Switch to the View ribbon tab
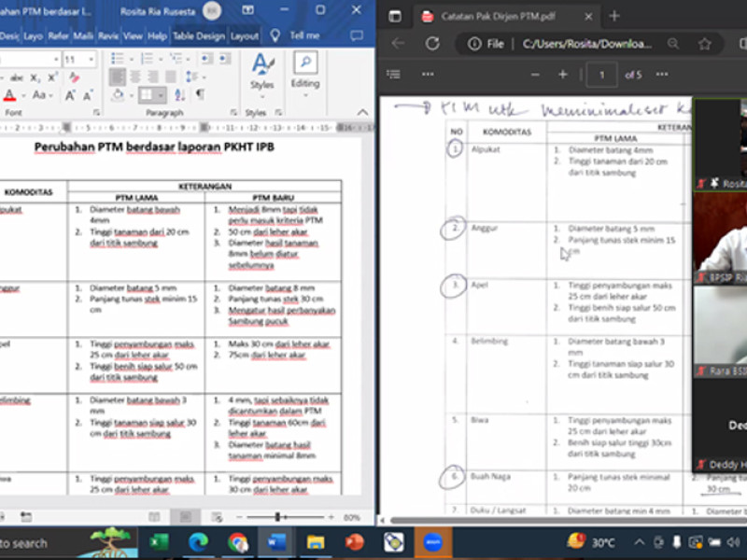The image size is (747, 560). pyautogui.click(x=133, y=35)
